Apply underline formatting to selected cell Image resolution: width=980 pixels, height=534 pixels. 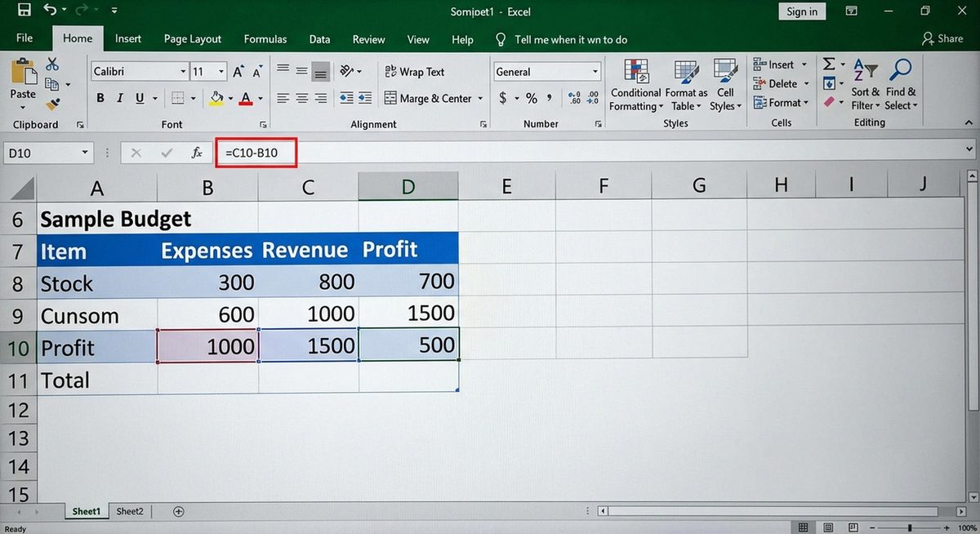137,97
